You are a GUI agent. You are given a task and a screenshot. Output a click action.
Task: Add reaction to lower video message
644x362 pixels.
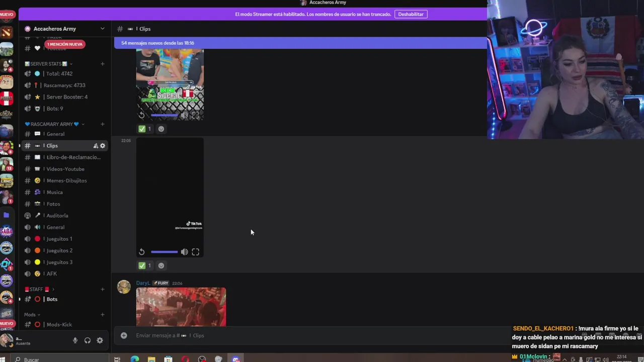click(x=161, y=265)
